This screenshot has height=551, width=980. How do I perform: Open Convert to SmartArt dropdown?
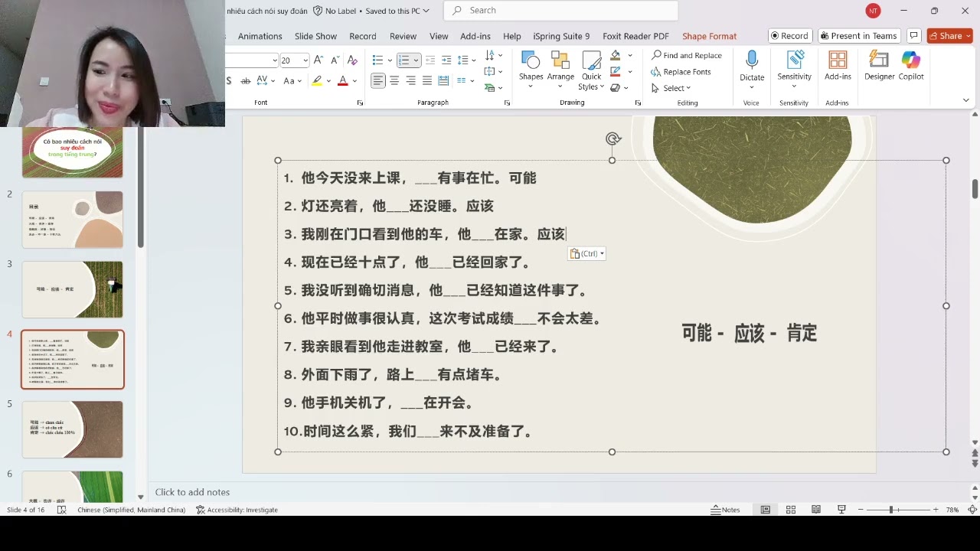click(x=494, y=88)
